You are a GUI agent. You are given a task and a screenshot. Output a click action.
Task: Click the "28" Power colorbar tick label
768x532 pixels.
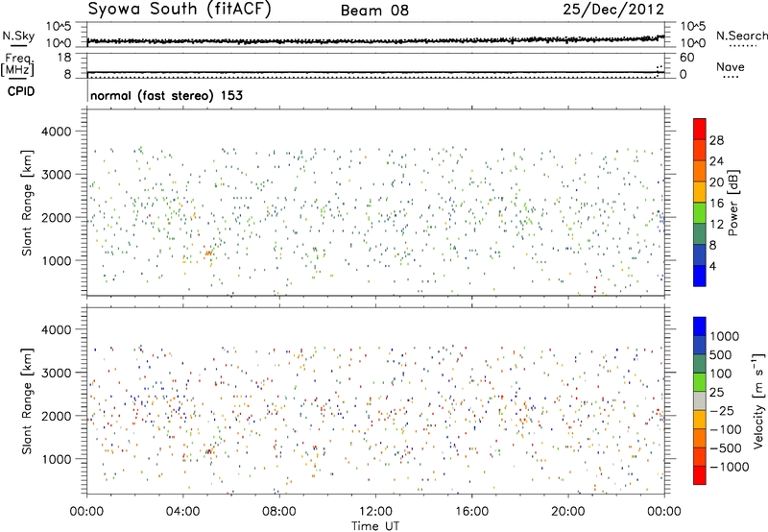pyautogui.click(x=716, y=140)
